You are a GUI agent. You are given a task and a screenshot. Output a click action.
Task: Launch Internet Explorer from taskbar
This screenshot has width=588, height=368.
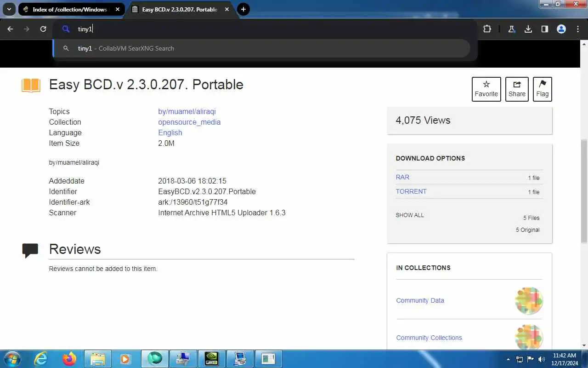[41, 359]
